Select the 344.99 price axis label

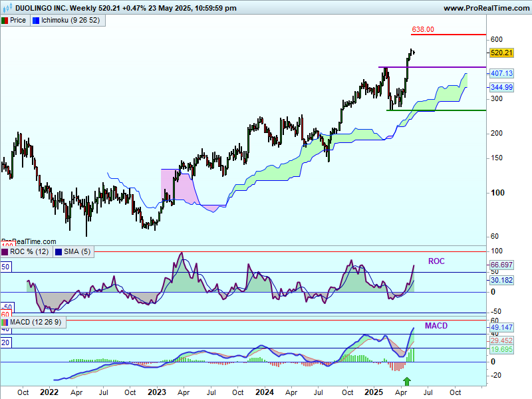click(x=501, y=88)
